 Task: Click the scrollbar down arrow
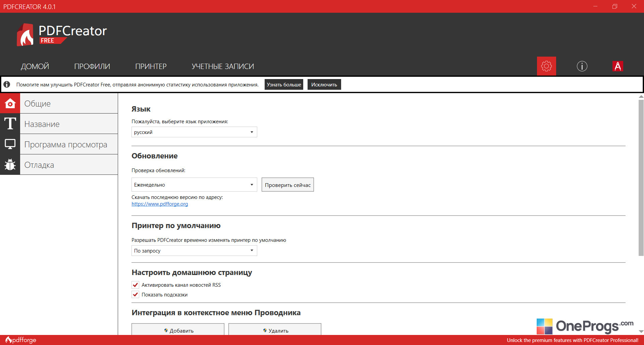641,331
